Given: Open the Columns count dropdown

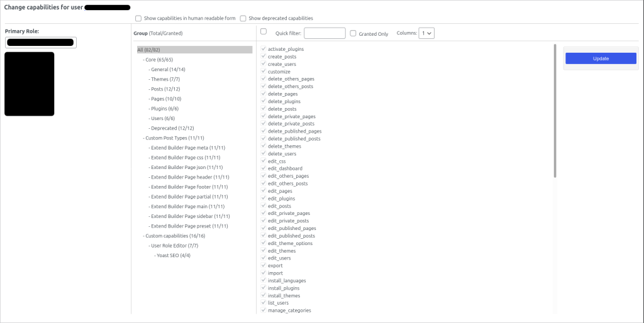Looking at the screenshot, I should click(427, 33).
